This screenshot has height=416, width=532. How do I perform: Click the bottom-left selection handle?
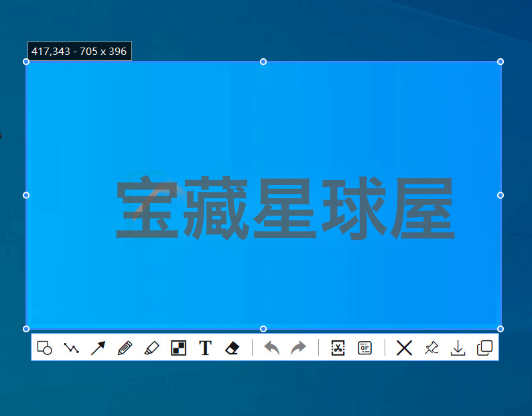point(26,329)
